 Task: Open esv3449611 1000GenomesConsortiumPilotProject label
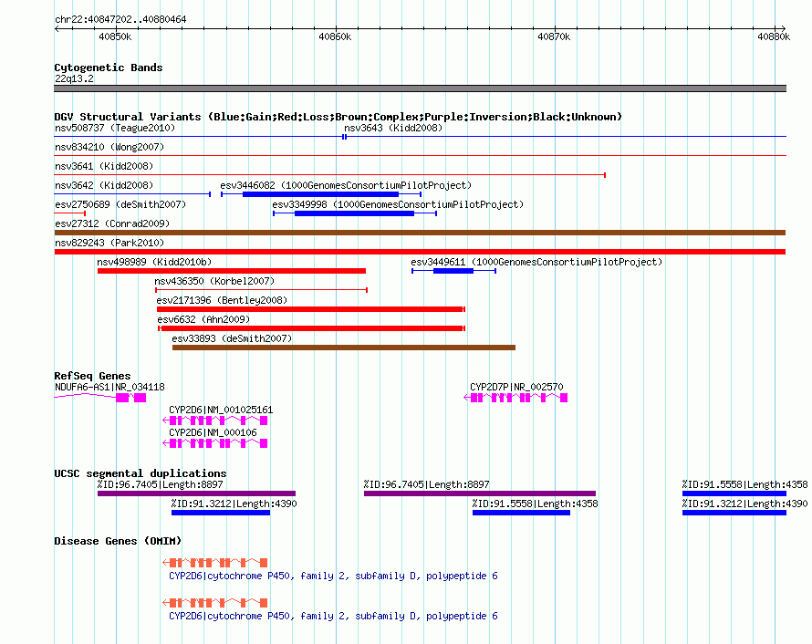pyautogui.click(x=536, y=262)
